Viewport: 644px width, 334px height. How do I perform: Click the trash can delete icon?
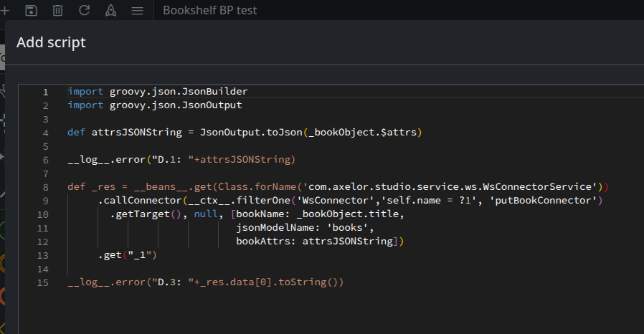point(57,10)
